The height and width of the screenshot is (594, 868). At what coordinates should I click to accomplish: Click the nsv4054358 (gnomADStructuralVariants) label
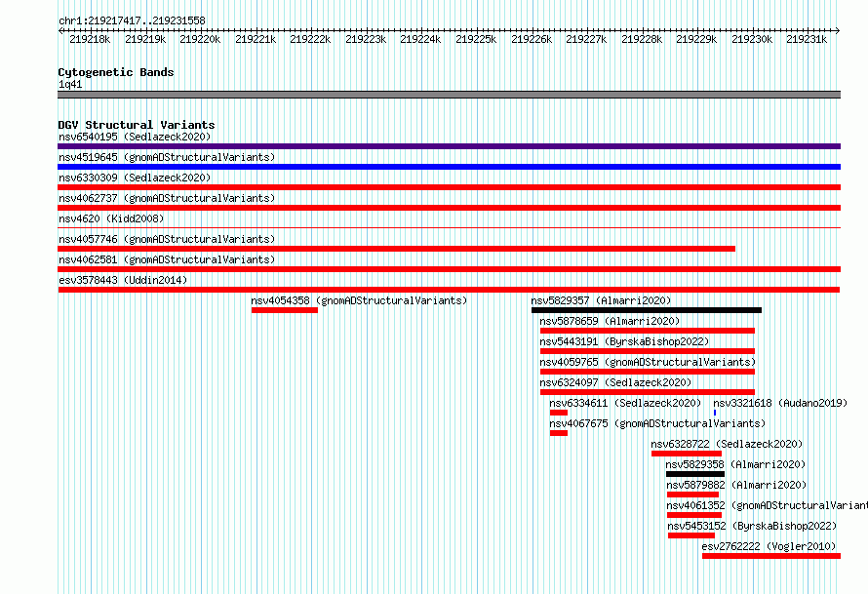(359, 300)
